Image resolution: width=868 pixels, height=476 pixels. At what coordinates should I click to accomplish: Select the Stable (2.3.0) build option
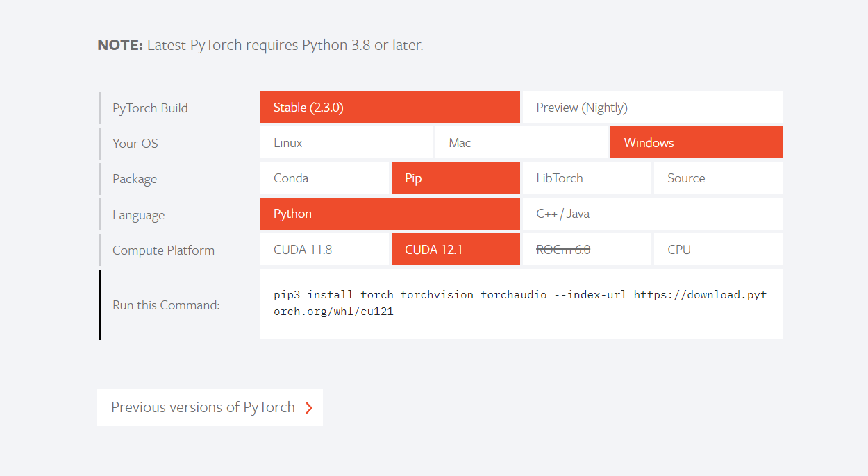pyautogui.click(x=390, y=108)
